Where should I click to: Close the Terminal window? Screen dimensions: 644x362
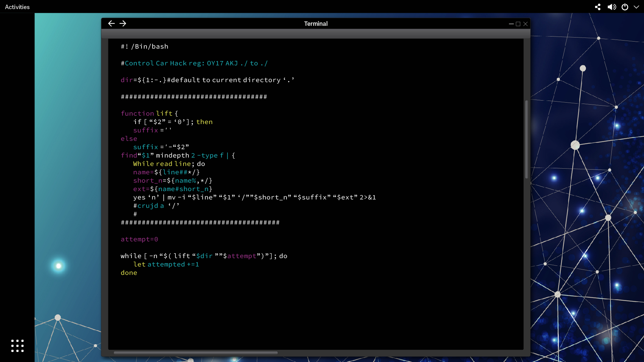pos(526,24)
